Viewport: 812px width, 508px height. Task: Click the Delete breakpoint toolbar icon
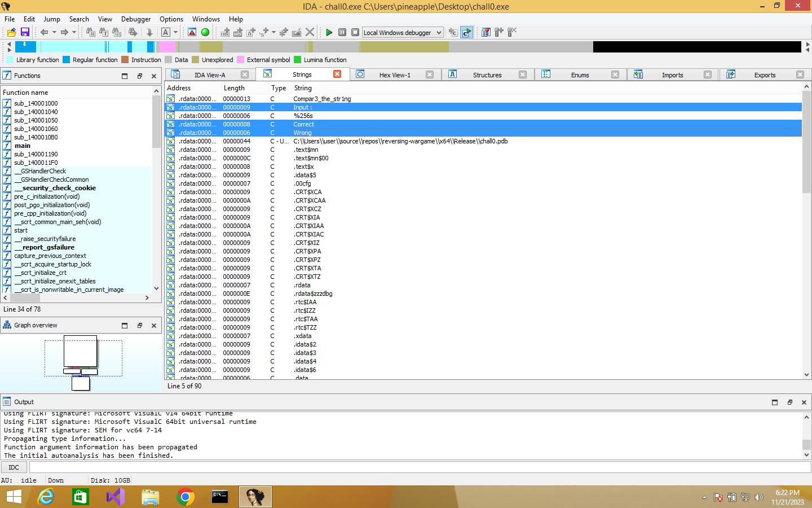(511, 32)
